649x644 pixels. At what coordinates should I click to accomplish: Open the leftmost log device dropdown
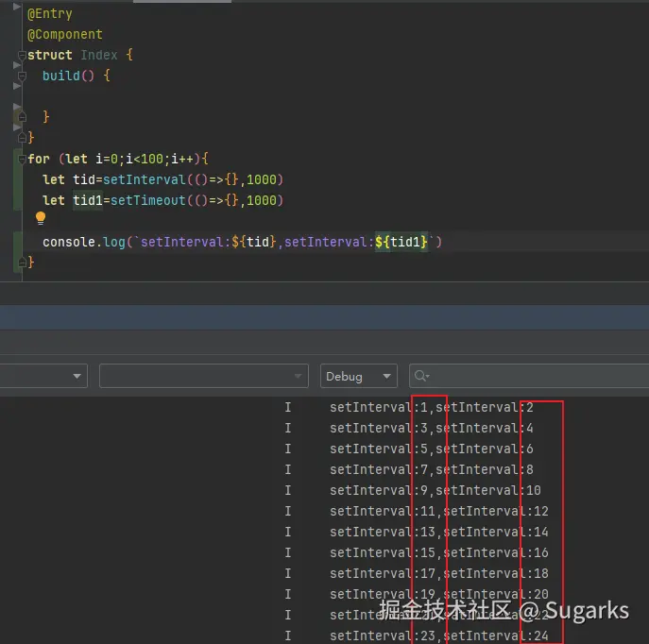pos(42,376)
